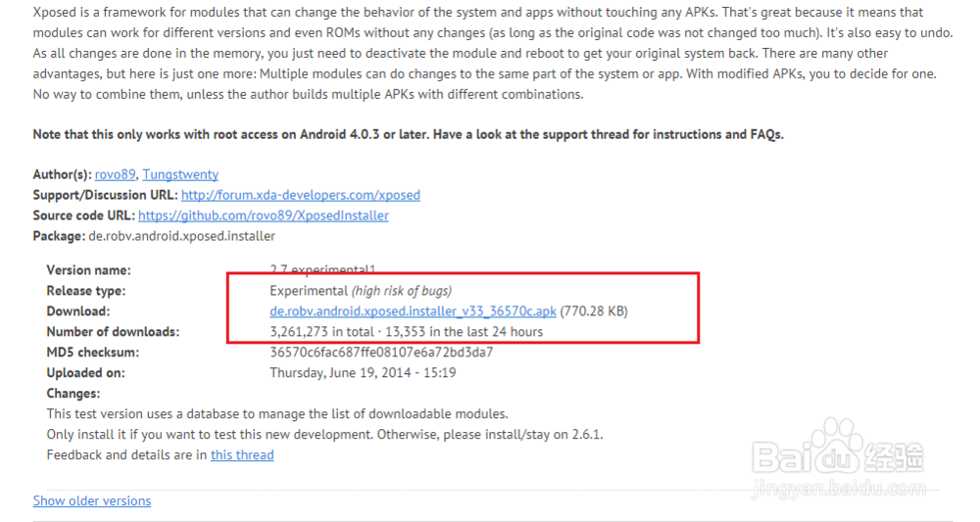Open the Tungstwenty author link
The image size is (980, 522).
click(180, 174)
